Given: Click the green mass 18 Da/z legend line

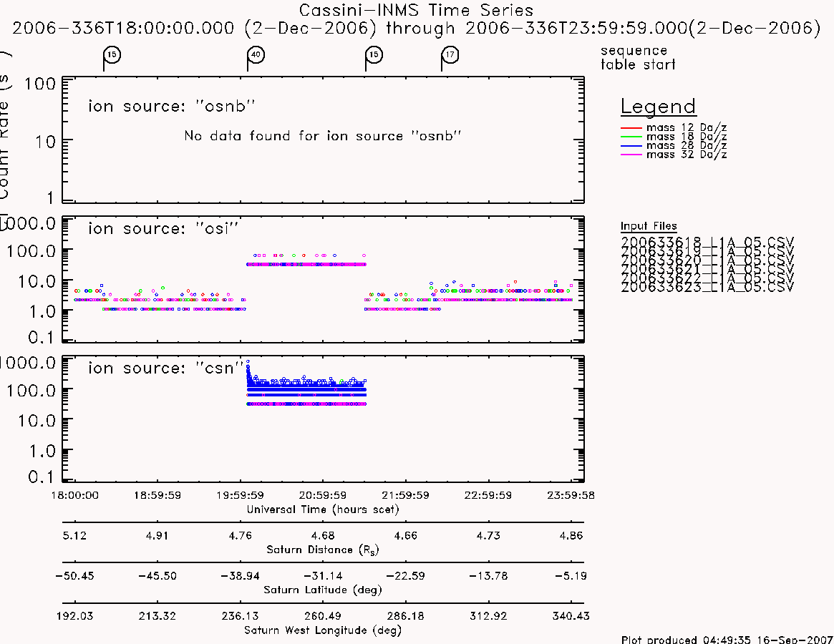Looking at the screenshot, I should [631, 137].
